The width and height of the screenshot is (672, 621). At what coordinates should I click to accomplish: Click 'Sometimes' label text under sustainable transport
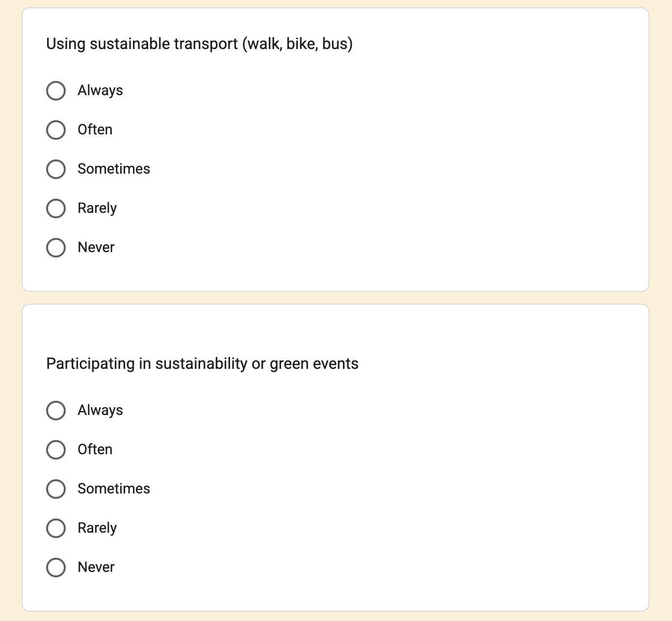pos(114,169)
